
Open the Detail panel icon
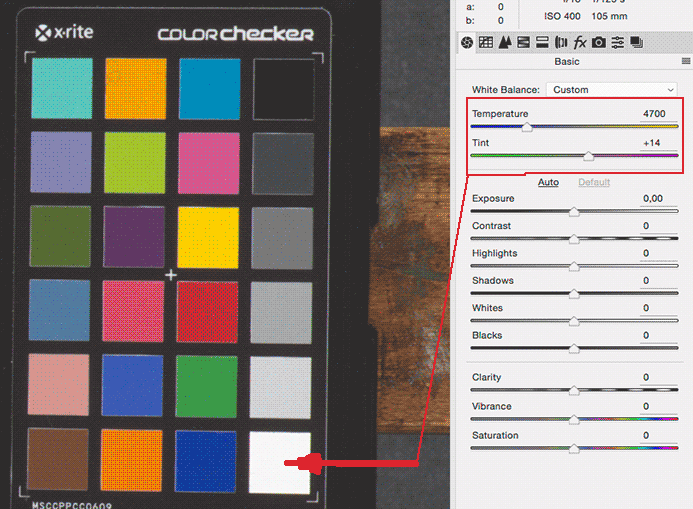coord(505,42)
